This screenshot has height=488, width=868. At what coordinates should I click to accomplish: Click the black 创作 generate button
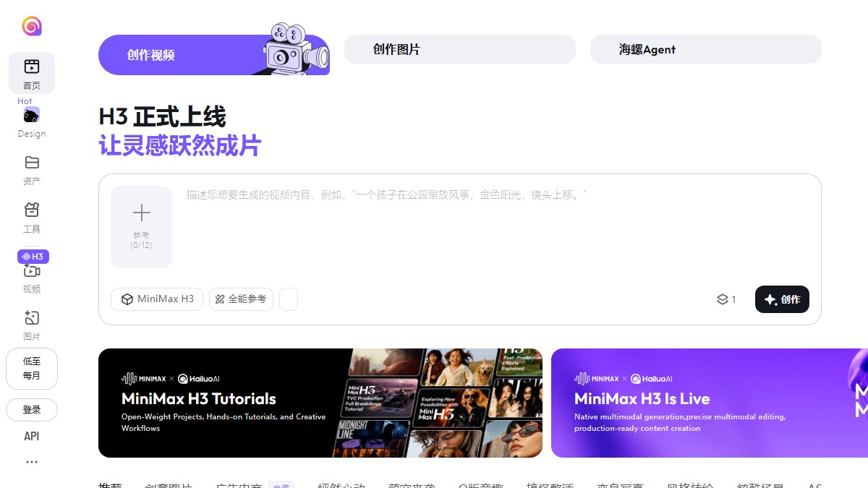pos(782,299)
